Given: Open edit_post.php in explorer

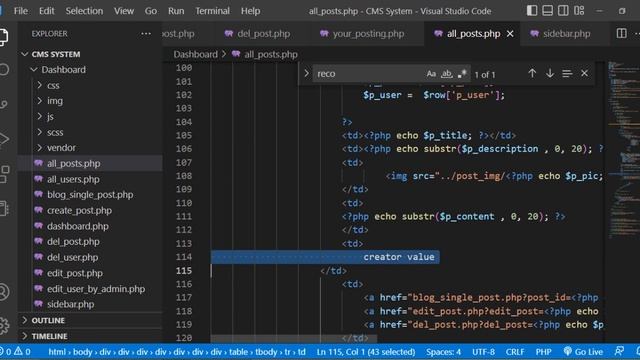Looking at the screenshot, I should (75, 273).
